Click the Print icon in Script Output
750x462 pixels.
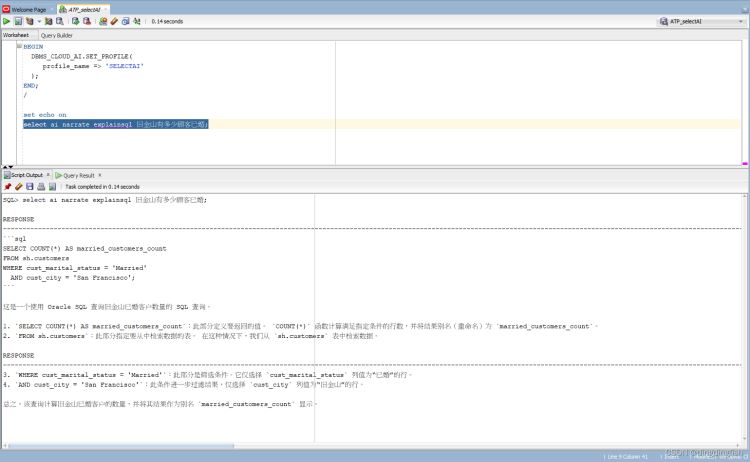coord(41,187)
